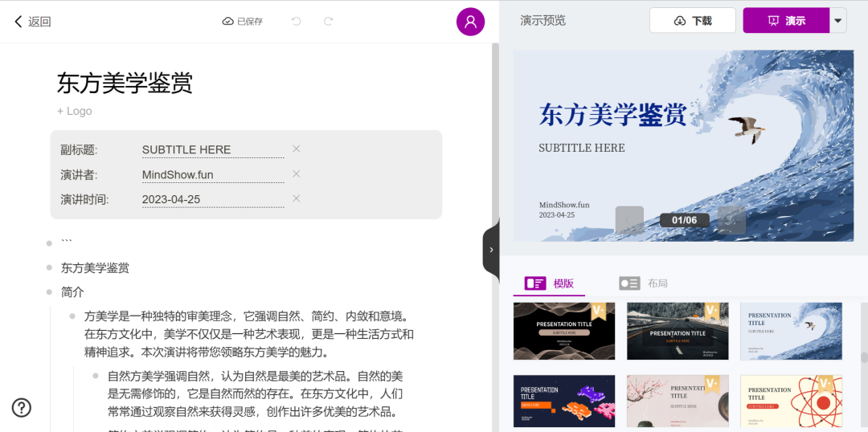Click the document title 东方美学鉴赏
868x432 pixels.
[x=125, y=84]
